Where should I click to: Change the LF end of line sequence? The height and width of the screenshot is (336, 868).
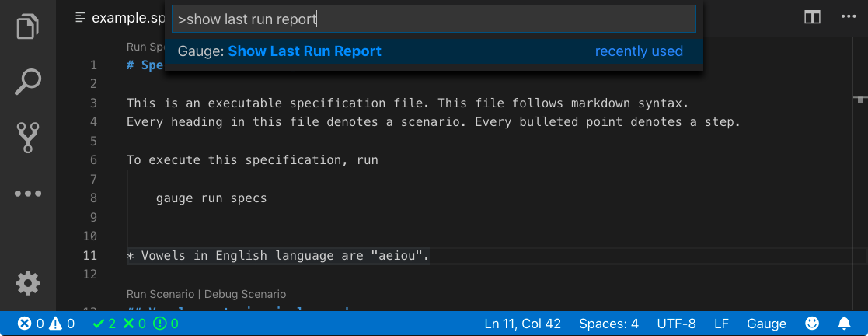(x=721, y=324)
